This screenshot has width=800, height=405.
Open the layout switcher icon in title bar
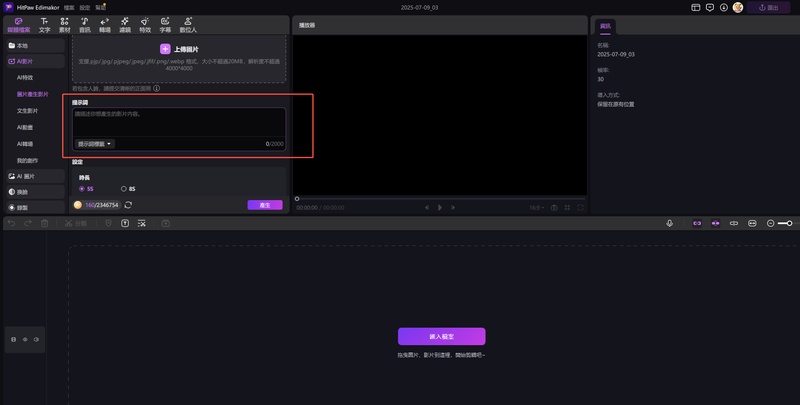coord(695,7)
